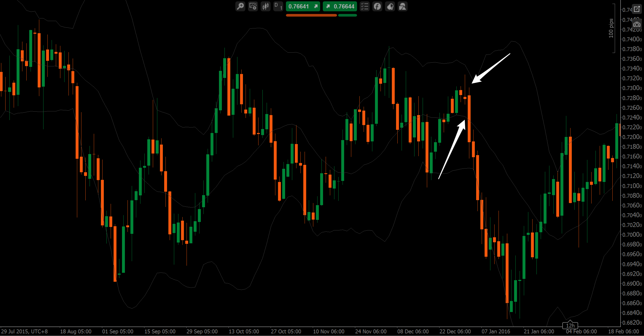The image size is (644, 336).
Task: Click the 0.68200 price axis label
Action: [x=632, y=323]
